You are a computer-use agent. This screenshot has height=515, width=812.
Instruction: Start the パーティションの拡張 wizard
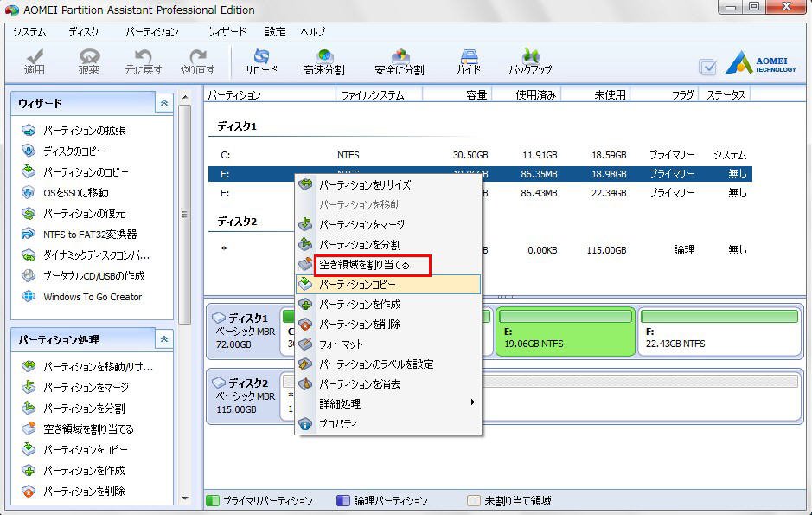point(85,131)
